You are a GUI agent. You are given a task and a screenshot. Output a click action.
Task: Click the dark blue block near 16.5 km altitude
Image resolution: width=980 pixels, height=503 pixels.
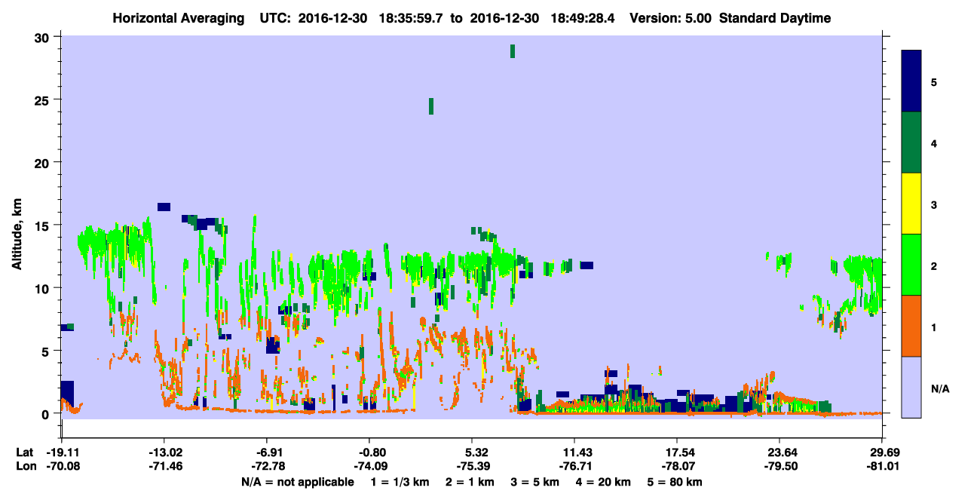pos(164,207)
